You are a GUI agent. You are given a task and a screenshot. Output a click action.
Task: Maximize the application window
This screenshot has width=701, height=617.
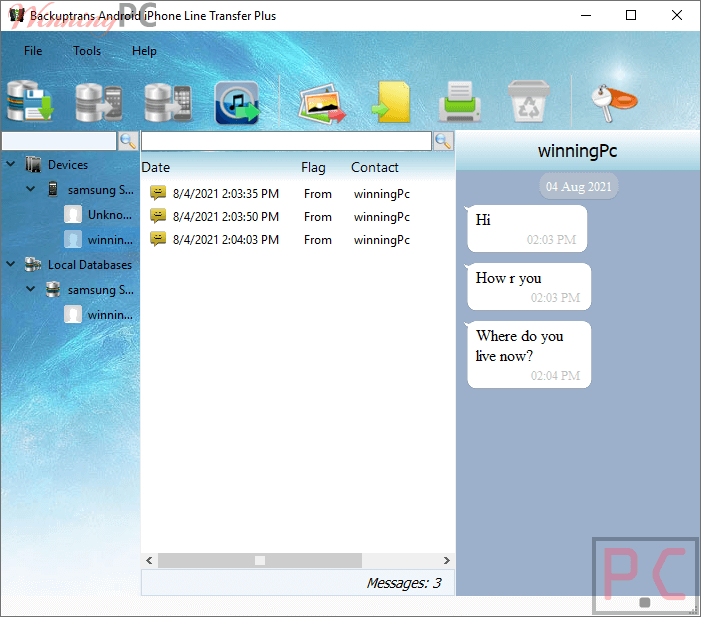pos(631,15)
